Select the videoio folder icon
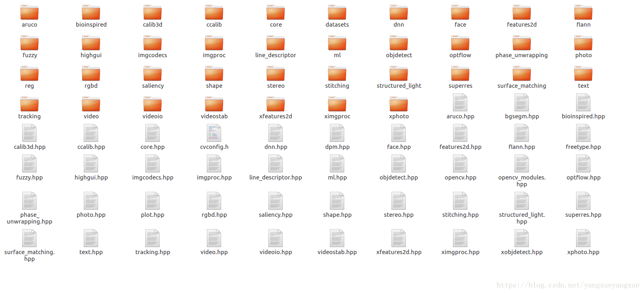Viewport: 644px width, 293px height. (152, 104)
